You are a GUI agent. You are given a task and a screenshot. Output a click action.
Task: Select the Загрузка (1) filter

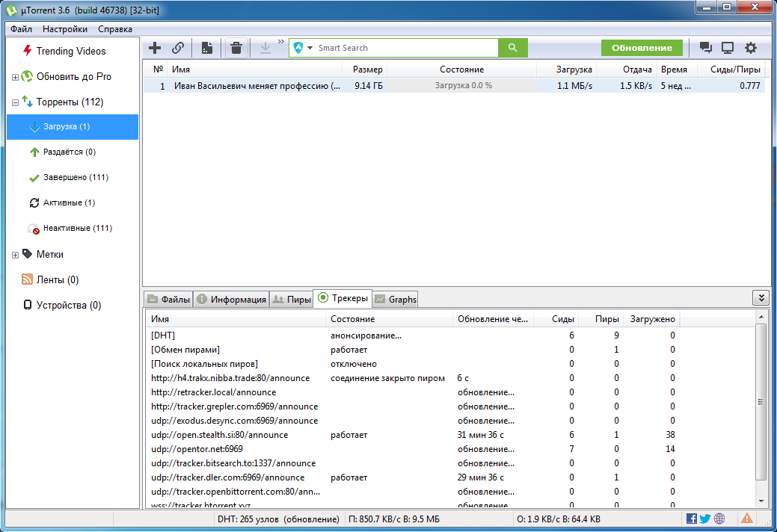(73, 127)
